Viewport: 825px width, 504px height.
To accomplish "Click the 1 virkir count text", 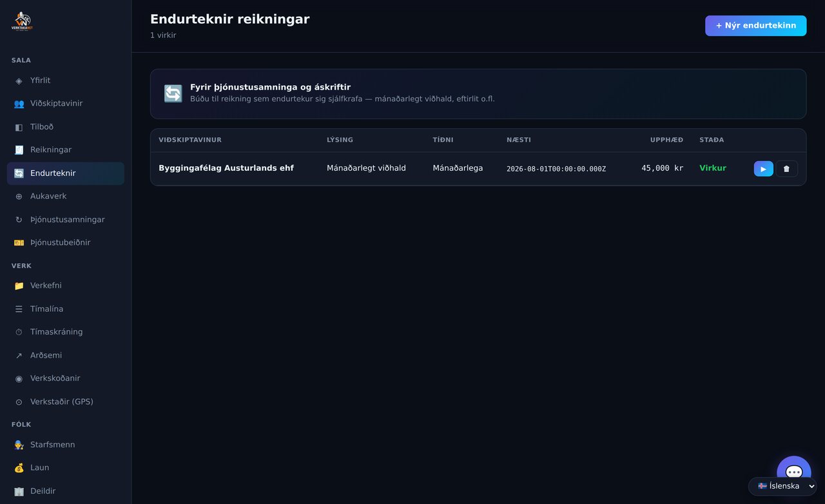I will click(x=163, y=35).
